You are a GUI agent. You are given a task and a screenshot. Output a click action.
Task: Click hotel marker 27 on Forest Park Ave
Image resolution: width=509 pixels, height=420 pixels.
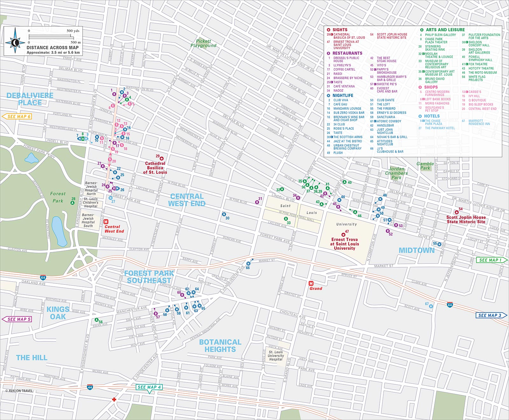110,198
